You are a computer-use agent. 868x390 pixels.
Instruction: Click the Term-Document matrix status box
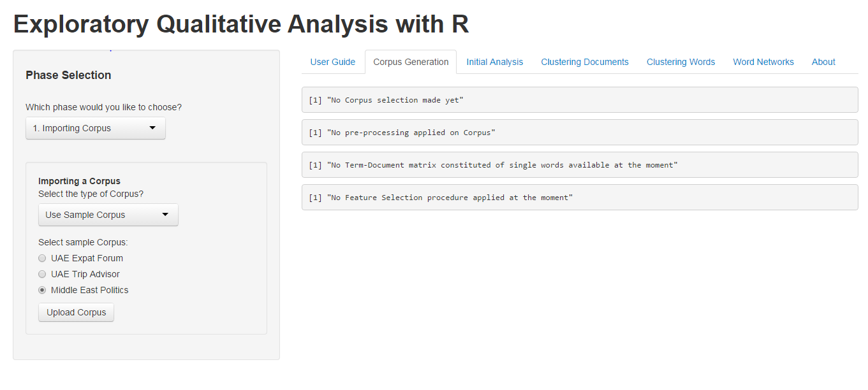coord(580,165)
